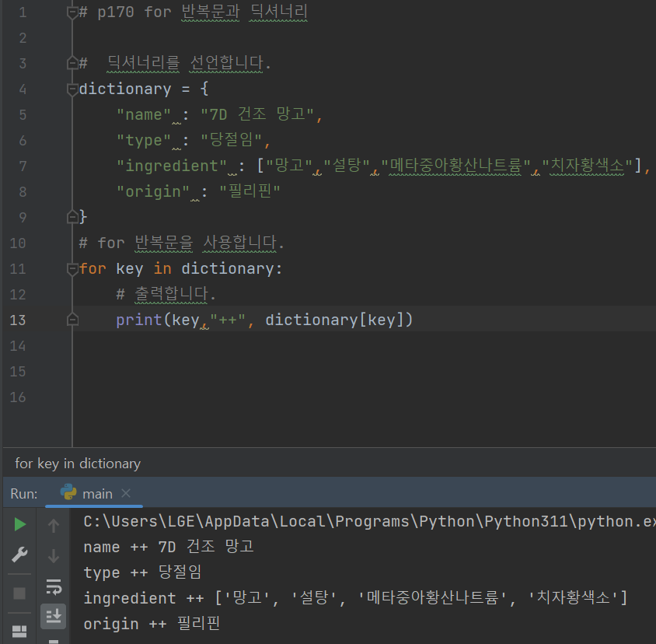Click the string "7D 건조 망고" on line 5
The width and height of the screenshot is (656, 644).
point(256,114)
